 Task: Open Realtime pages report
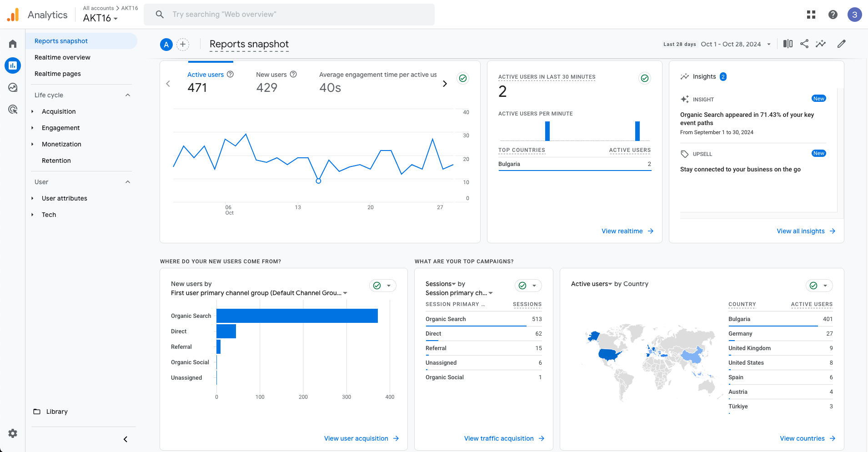coord(58,74)
